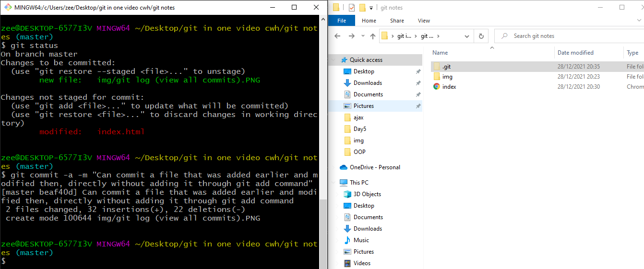Open Desktop under Quick access
The width and height of the screenshot is (644, 269).
(x=364, y=71)
